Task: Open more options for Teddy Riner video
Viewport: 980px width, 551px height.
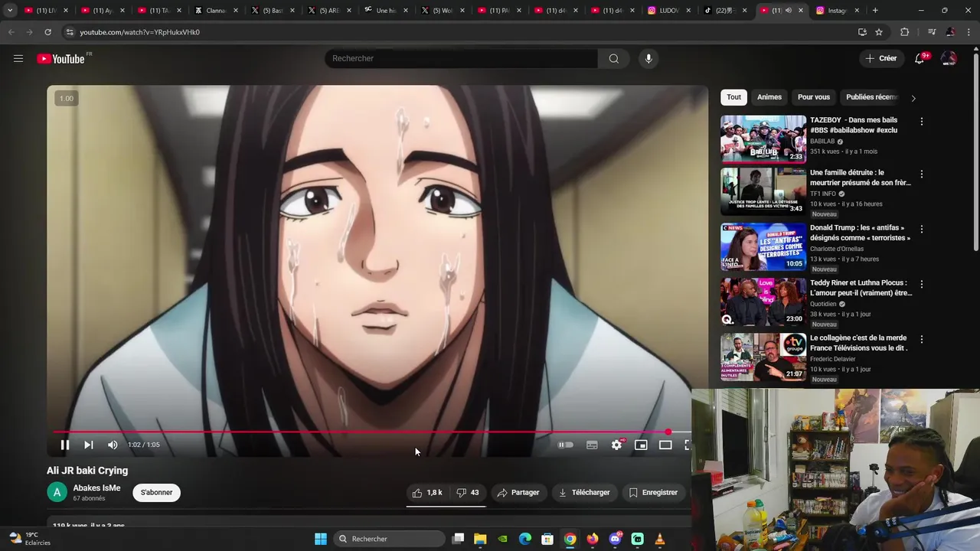Action: 921,284
